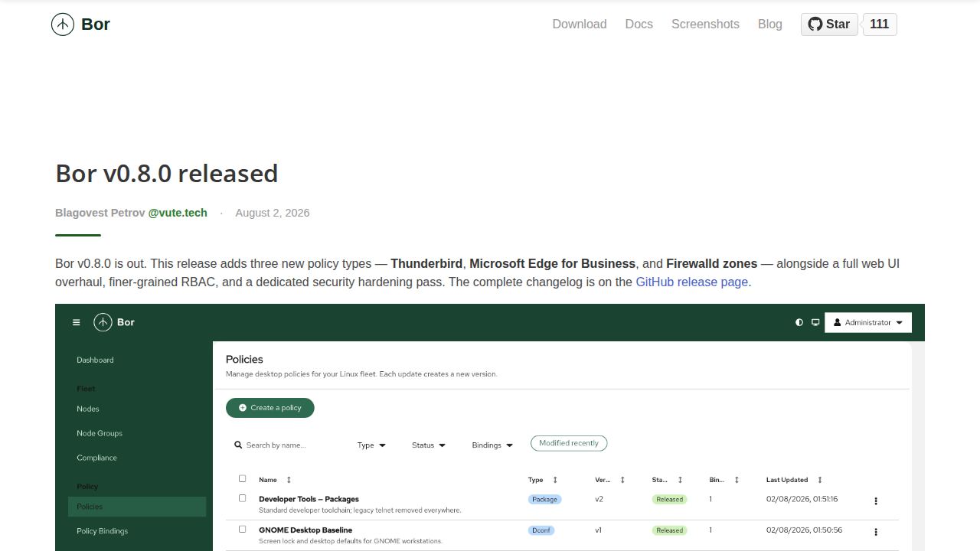Open the Administrator user dropdown
Viewport: 980px width, 551px height.
[868, 322]
